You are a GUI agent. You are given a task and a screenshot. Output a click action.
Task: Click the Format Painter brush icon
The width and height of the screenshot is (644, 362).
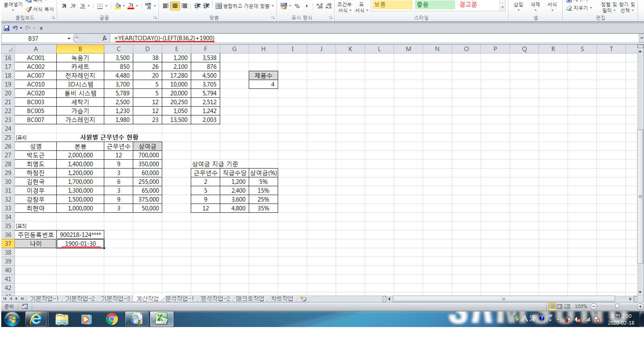pyautogui.click(x=29, y=9)
